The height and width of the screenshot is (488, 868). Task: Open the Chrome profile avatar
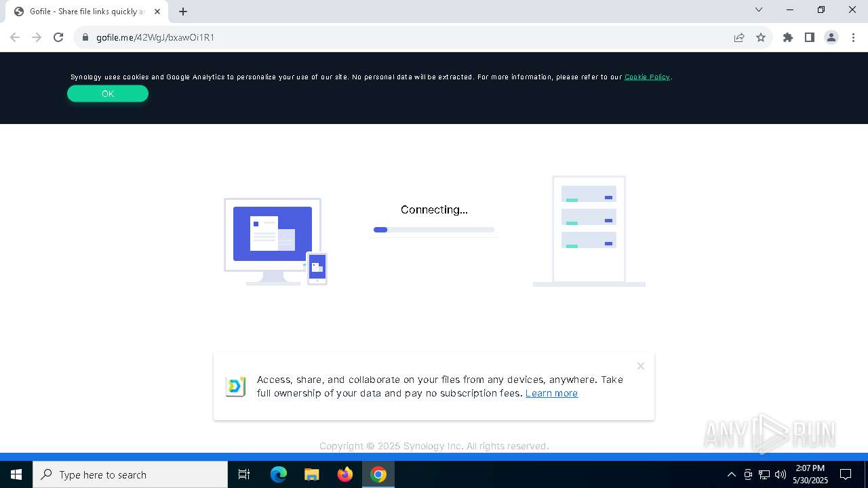tap(831, 37)
